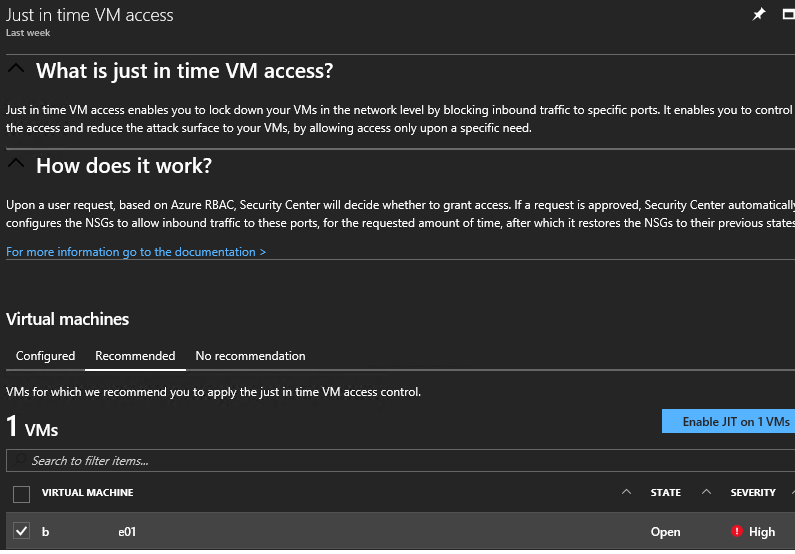795x554 pixels.
Task: Click the Enable JIT on 1 VMs button
Action: 728,422
